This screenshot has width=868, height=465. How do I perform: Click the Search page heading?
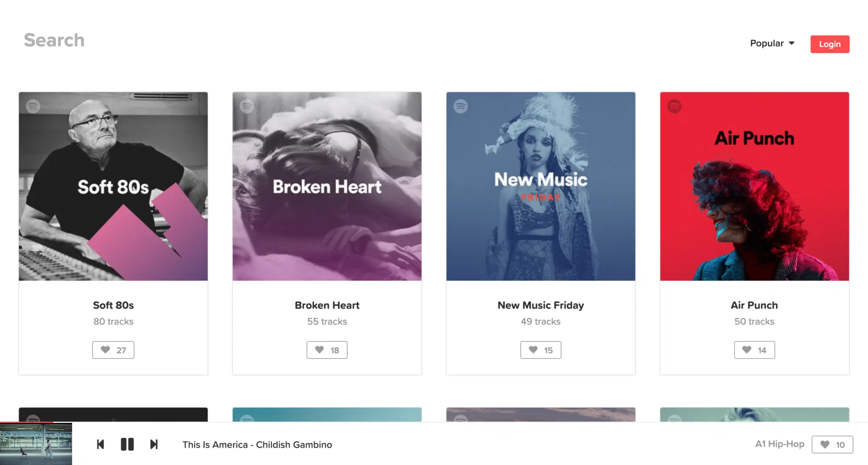(54, 39)
